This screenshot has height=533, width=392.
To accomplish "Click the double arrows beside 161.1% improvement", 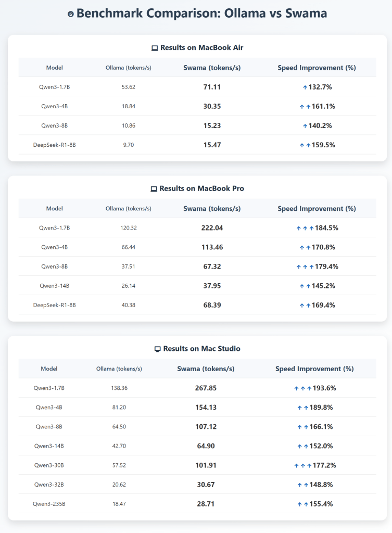I will click(305, 107).
